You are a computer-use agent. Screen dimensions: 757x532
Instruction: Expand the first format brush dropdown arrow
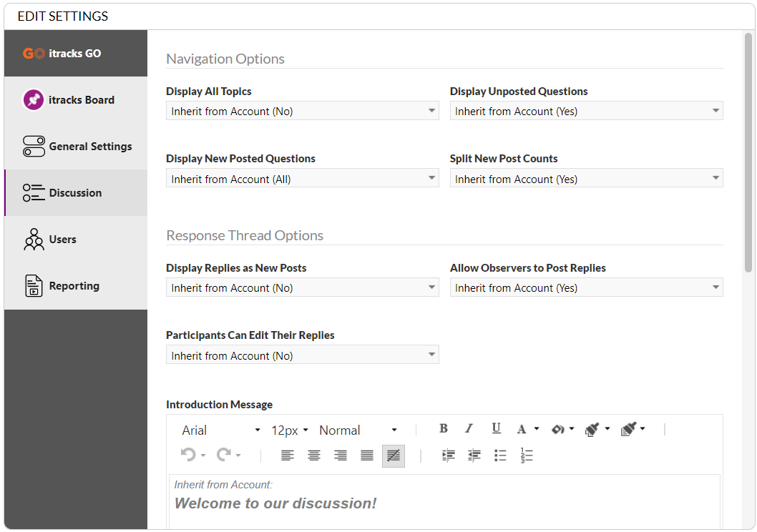607,428
